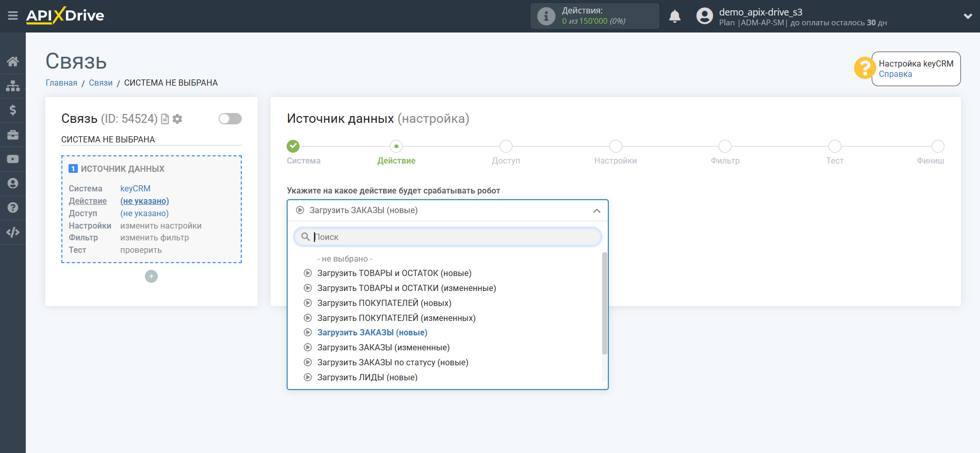Toggle the connection on/off switch
Image resolution: width=980 pixels, height=453 pixels.
[x=230, y=119]
